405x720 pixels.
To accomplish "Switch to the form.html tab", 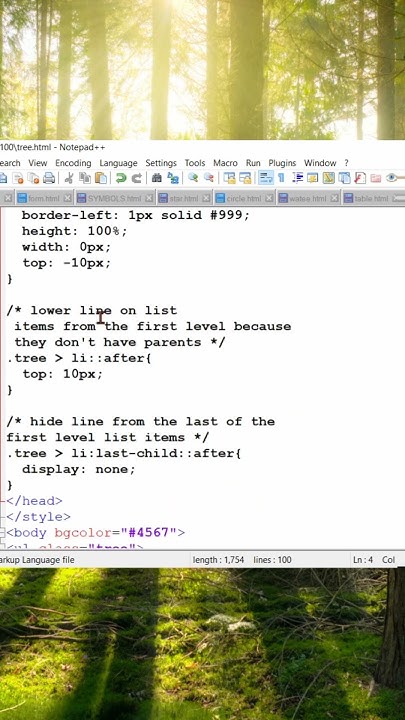I will pyautogui.click(x=43, y=199).
